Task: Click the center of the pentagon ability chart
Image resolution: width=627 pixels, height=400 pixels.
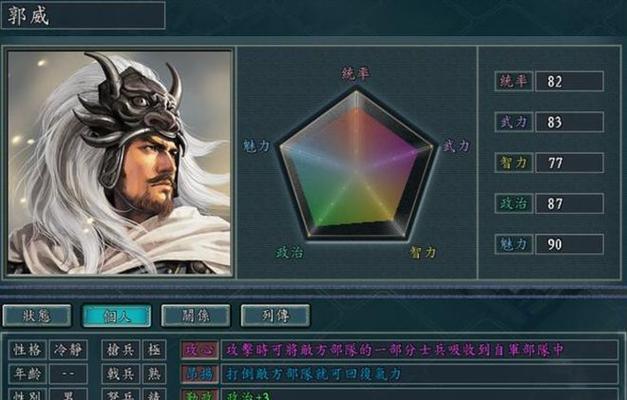Action: (x=356, y=164)
